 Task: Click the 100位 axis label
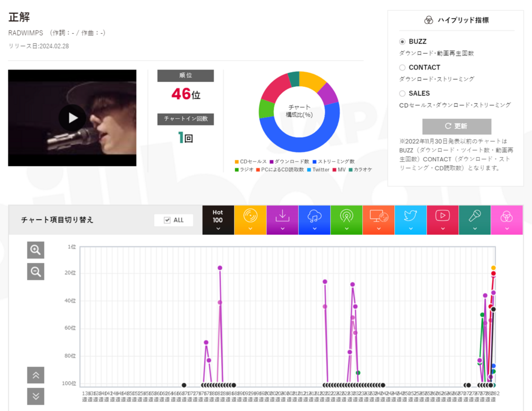point(69,384)
